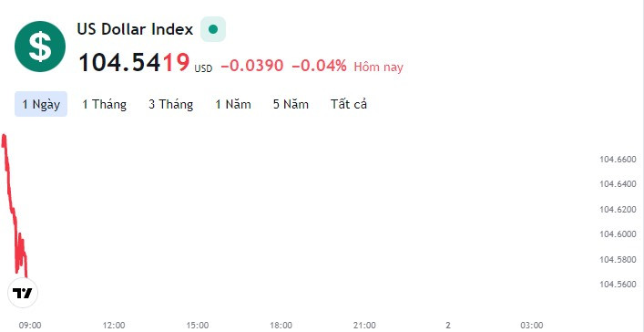
Task: Click the red price line on chart
Action: pos(13,206)
